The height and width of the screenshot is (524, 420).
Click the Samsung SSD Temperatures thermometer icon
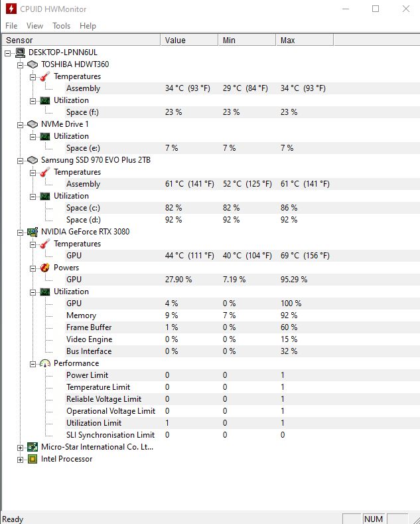click(x=44, y=172)
